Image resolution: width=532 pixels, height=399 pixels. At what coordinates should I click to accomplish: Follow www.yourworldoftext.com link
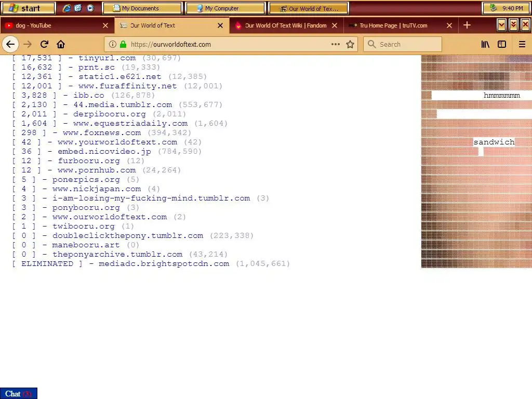point(117,142)
